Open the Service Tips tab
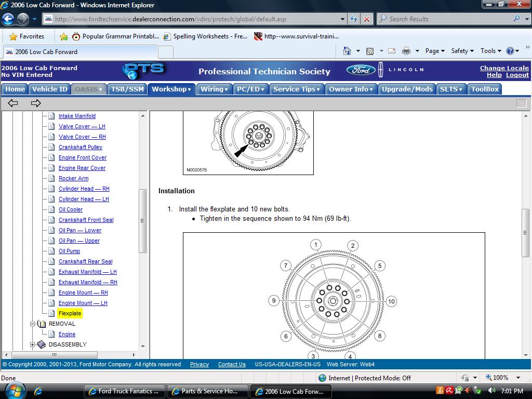Screen dimensions: 532x399 coord(297,89)
